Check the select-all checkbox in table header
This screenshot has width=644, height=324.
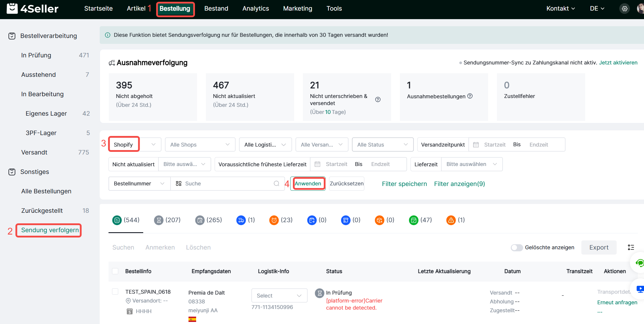[115, 271]
